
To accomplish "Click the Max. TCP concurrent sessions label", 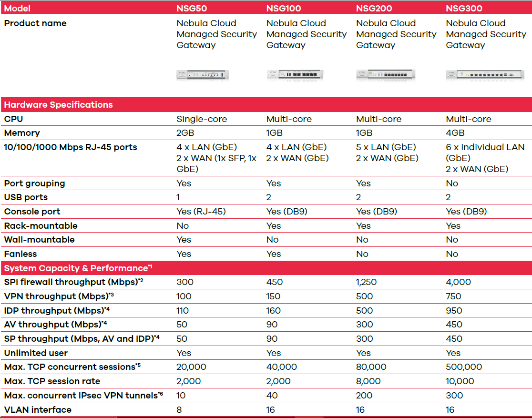I will point(72,367).
